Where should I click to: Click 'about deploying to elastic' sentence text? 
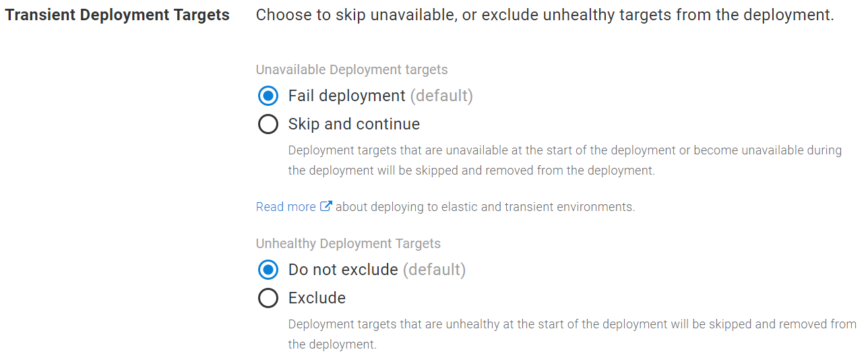[485, 207]
